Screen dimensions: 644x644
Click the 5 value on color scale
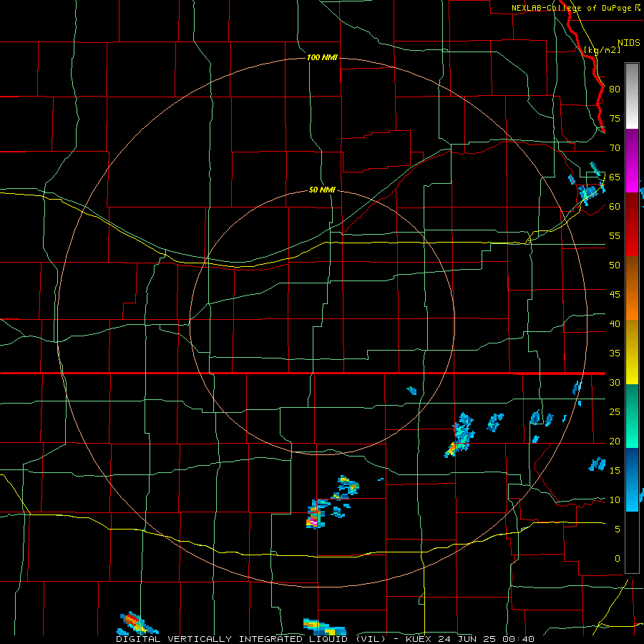click(x=618, y=530)
